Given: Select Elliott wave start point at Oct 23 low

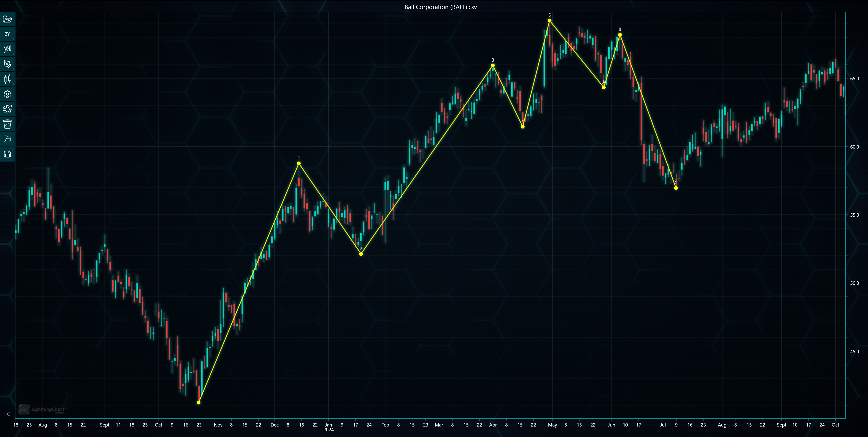Looking at the screenshot, I should (x=198, y=402).
